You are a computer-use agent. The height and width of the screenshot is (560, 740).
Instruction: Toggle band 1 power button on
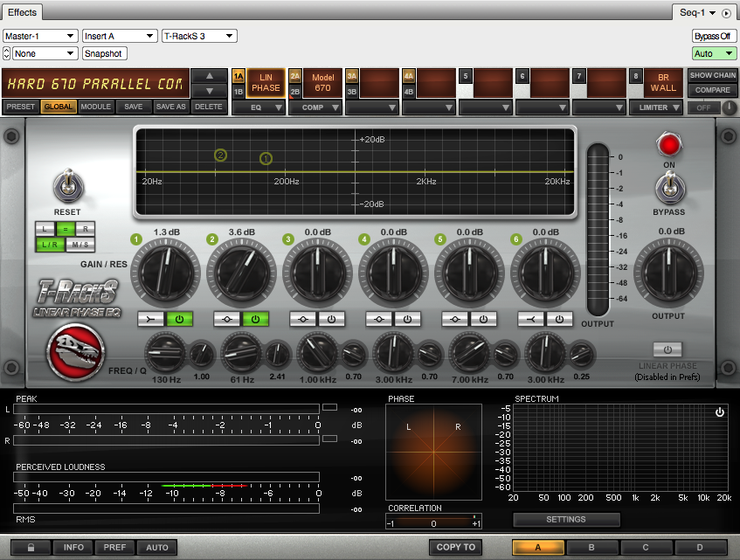pos(179,320)
